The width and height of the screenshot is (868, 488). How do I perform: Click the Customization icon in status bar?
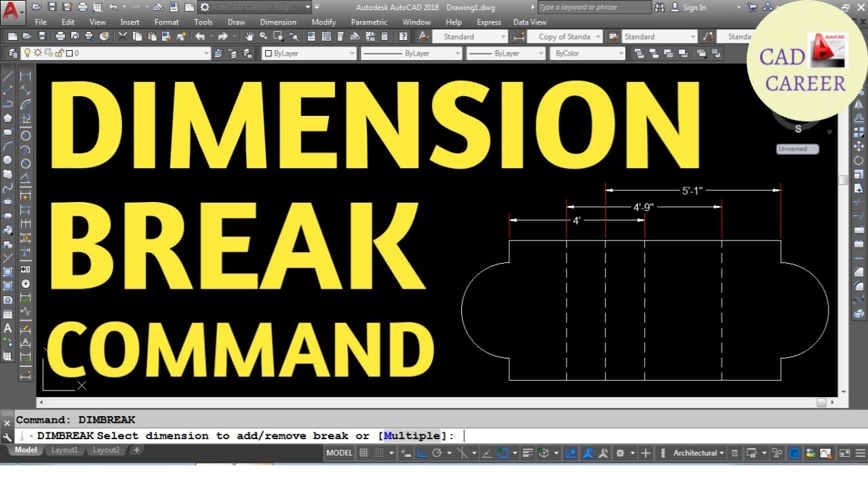pyautogui.click(x=860, y=453)
